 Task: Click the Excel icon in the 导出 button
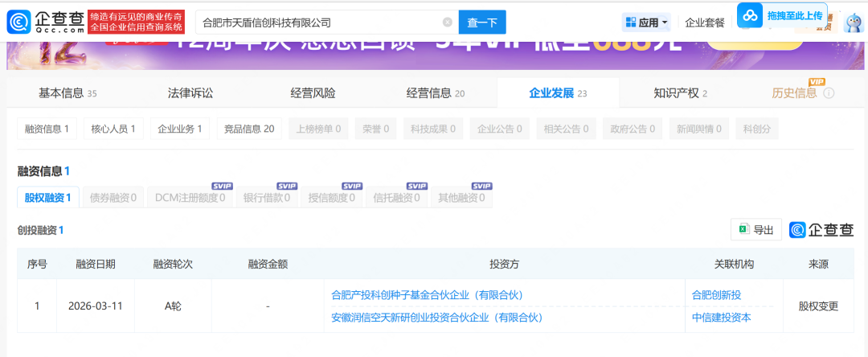744,229
